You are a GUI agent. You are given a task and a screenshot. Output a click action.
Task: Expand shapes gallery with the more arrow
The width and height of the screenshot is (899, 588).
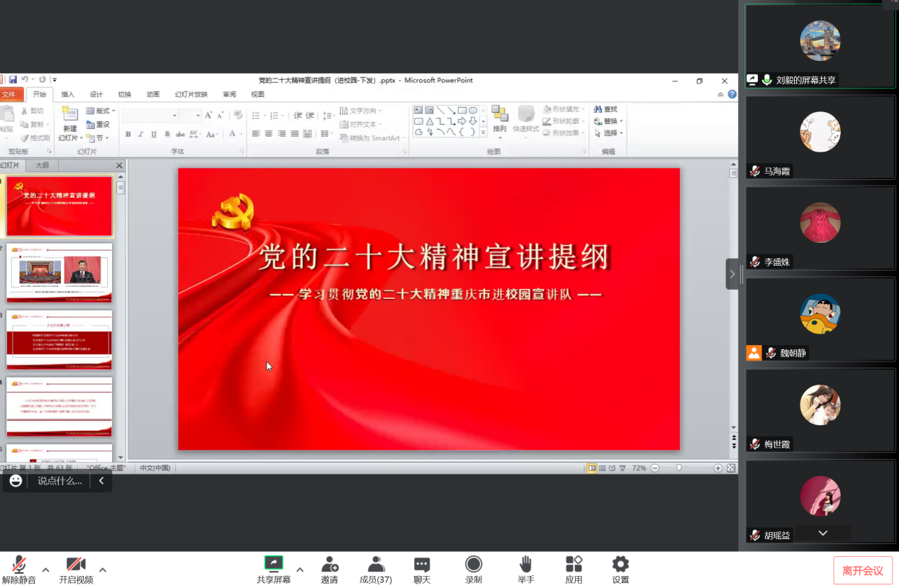click(484, 132)
